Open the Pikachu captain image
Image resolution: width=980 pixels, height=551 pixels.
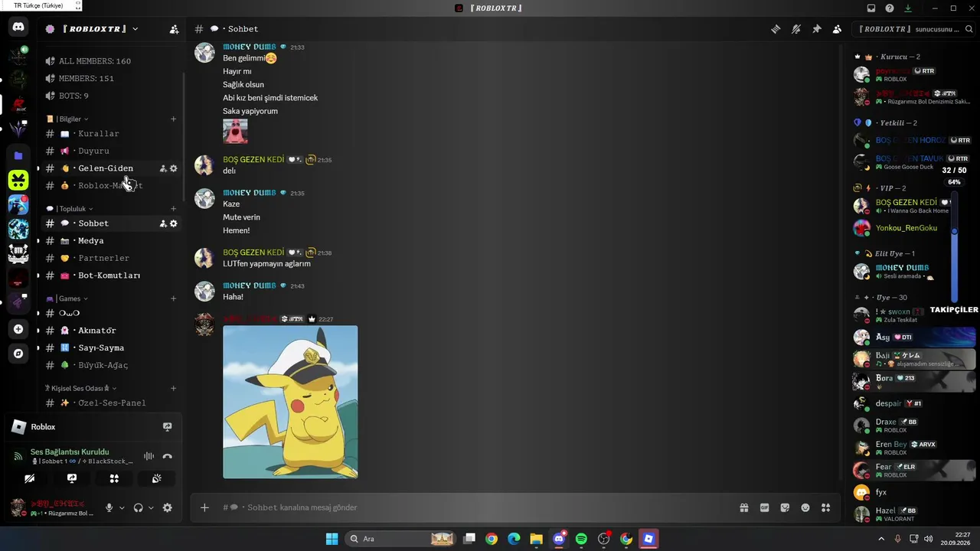pos(290,402)
